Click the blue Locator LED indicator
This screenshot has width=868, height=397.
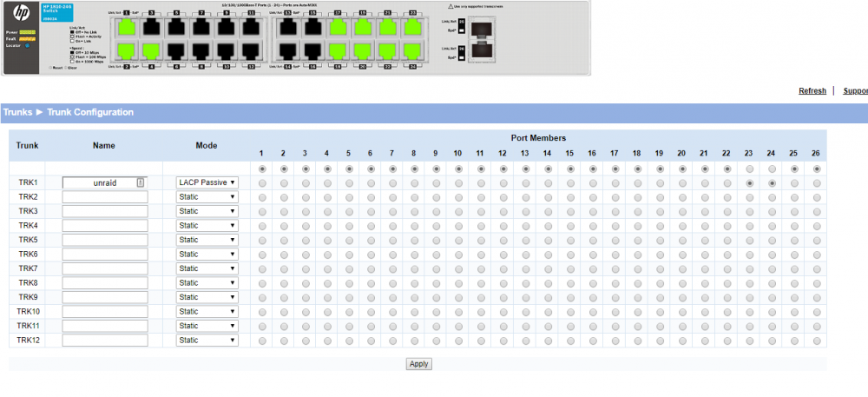click(x=27, y=45)
